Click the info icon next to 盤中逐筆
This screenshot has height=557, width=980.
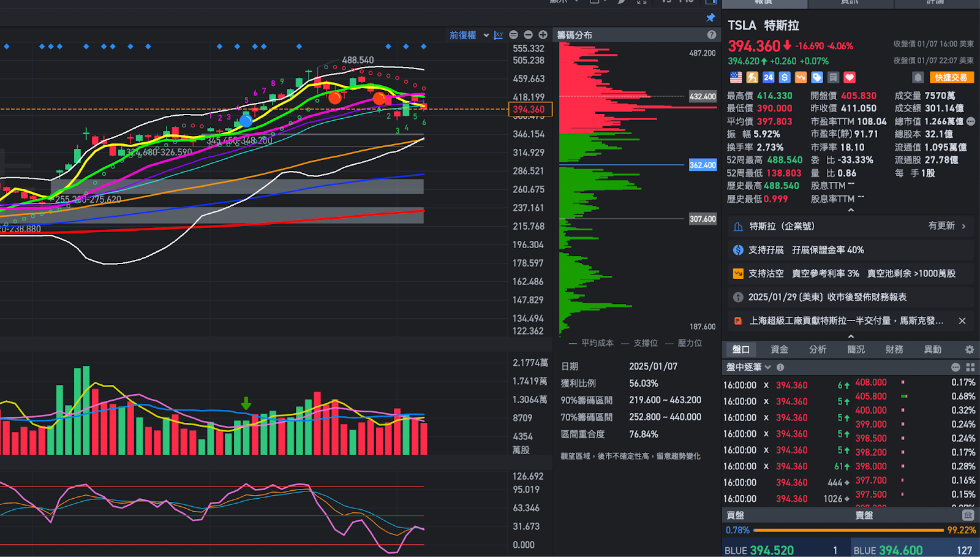[780, 367]
